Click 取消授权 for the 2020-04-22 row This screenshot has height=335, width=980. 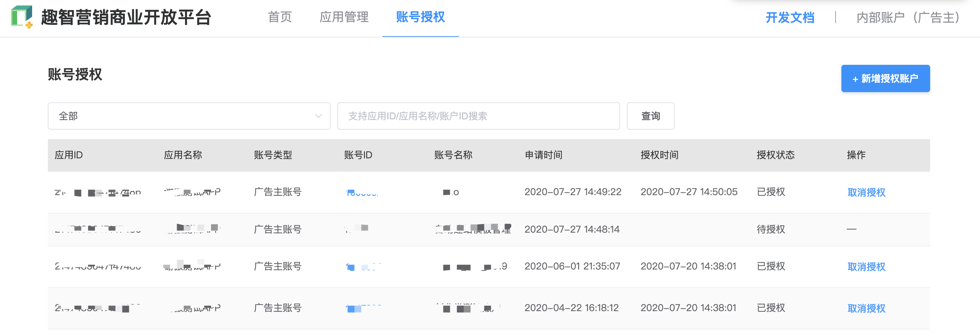866,308
